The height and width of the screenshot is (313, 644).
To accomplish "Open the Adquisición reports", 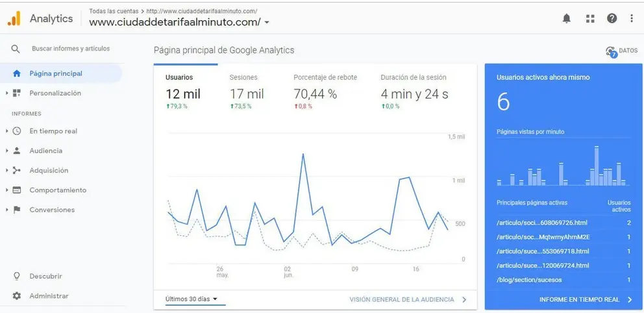I will pos(49,171).
